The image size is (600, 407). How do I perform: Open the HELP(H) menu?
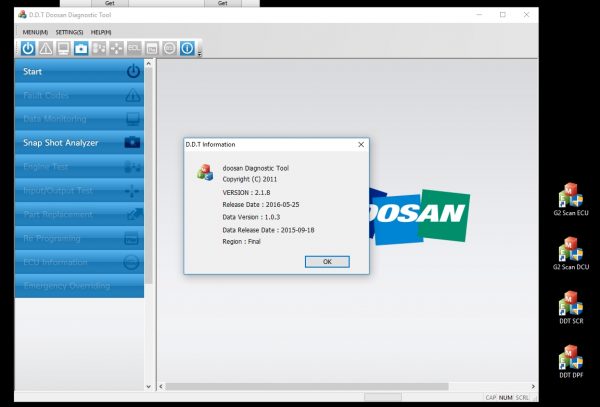tap(101, 33)
